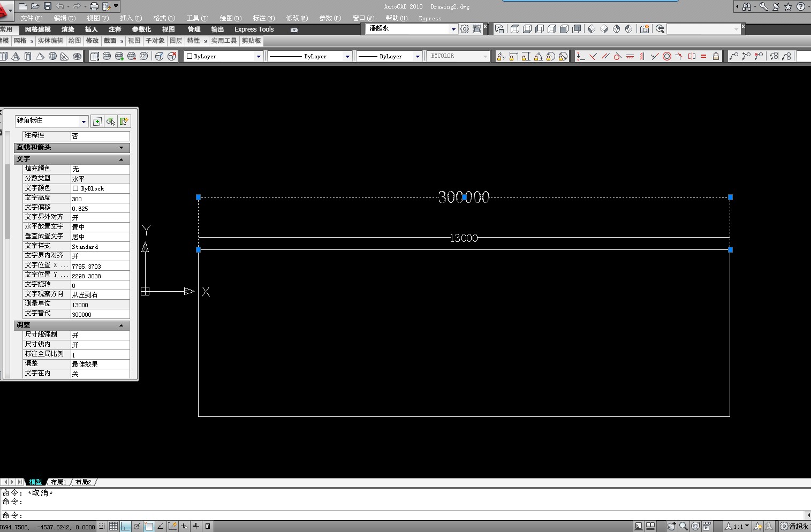
Task: Select the cone solid primitive icon
Action: [x=16, y=56]
